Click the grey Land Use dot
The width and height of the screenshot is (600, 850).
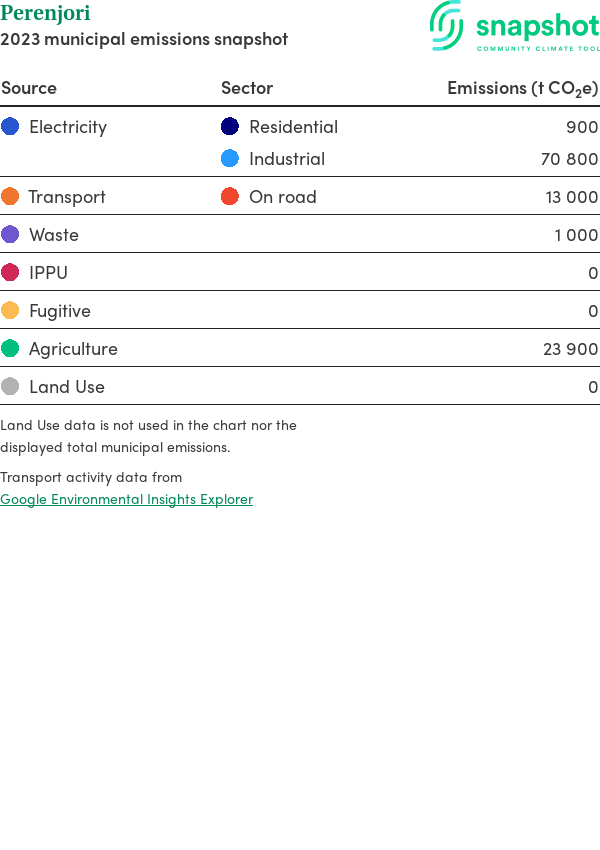point(10,386)
